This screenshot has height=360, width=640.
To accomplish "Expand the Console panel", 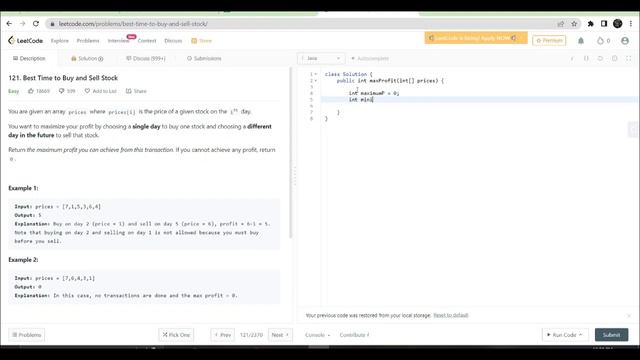I will tap(318, 335).
